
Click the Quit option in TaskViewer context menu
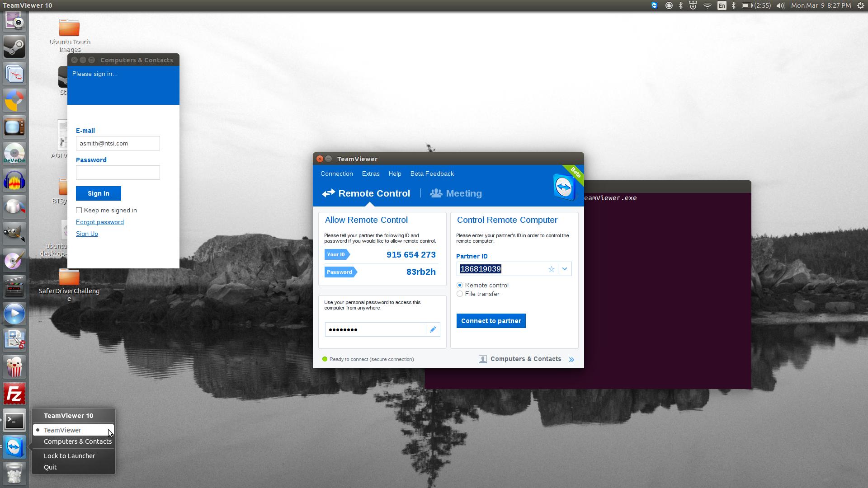click(x=51, y=467)
